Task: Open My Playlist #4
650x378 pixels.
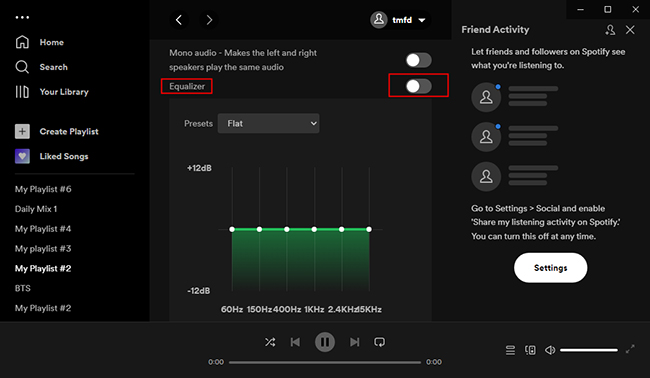Action: pos(43,229)
